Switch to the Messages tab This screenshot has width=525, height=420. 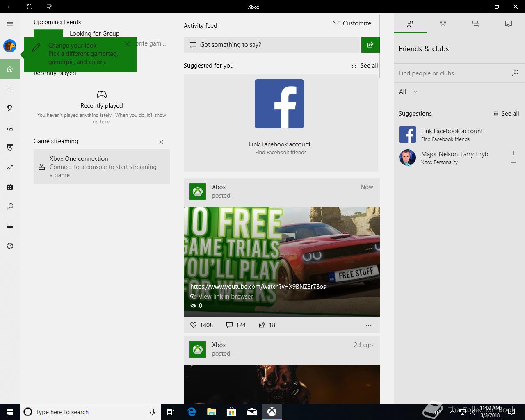click(476, 24)
